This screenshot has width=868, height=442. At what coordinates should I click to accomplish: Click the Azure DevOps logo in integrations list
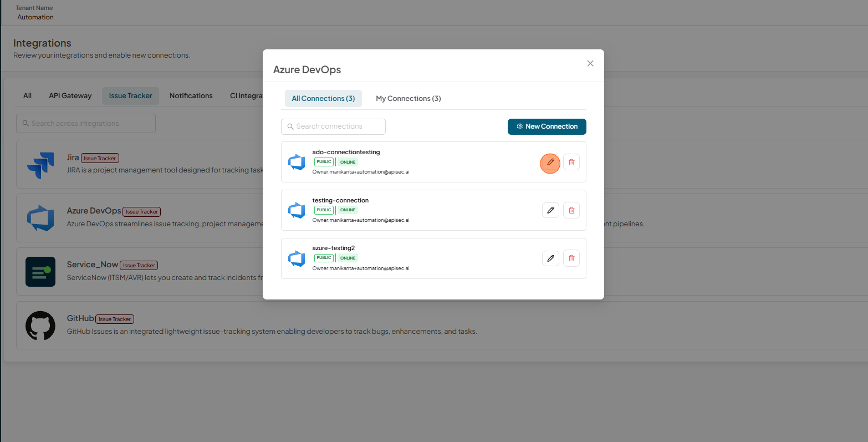click(40, 218)
